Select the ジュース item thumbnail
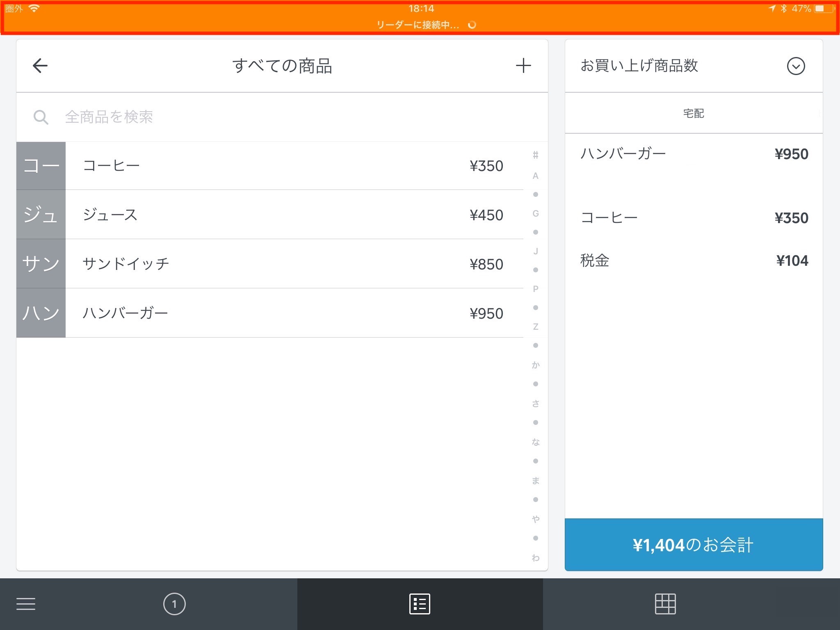840x630 pixels. coord(41,215)
